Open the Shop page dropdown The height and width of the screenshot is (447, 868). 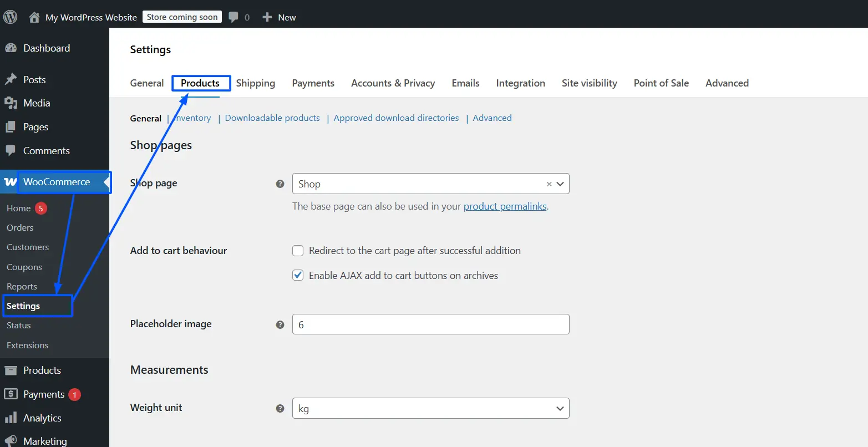(x=431, y=184)
